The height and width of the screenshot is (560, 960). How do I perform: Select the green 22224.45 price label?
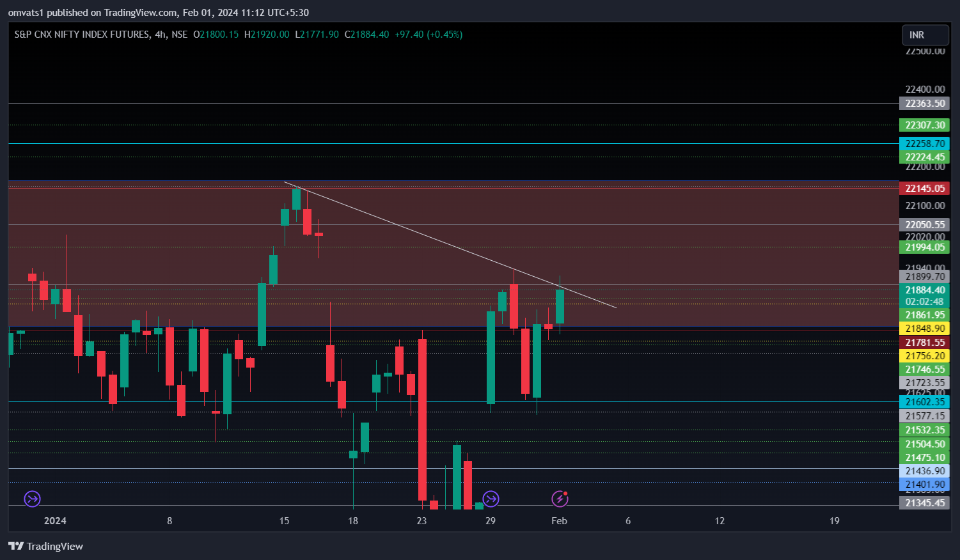(x=925, y=157)
